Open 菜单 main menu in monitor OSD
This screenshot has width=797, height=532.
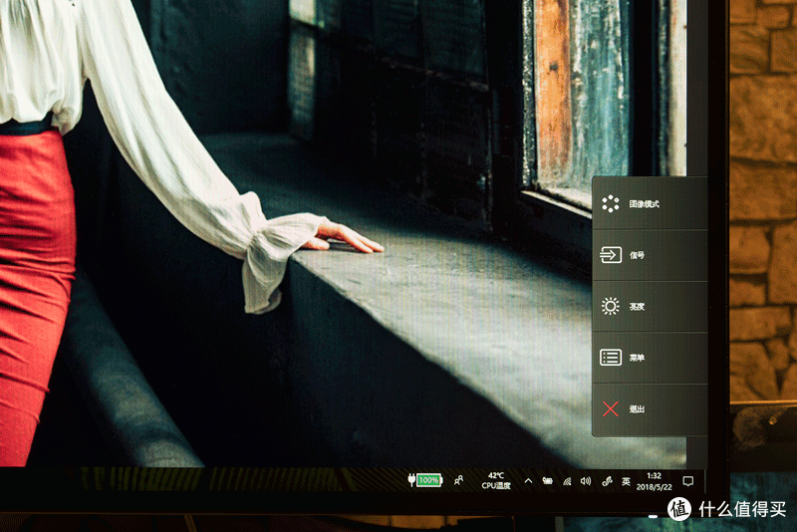(650, 358)
